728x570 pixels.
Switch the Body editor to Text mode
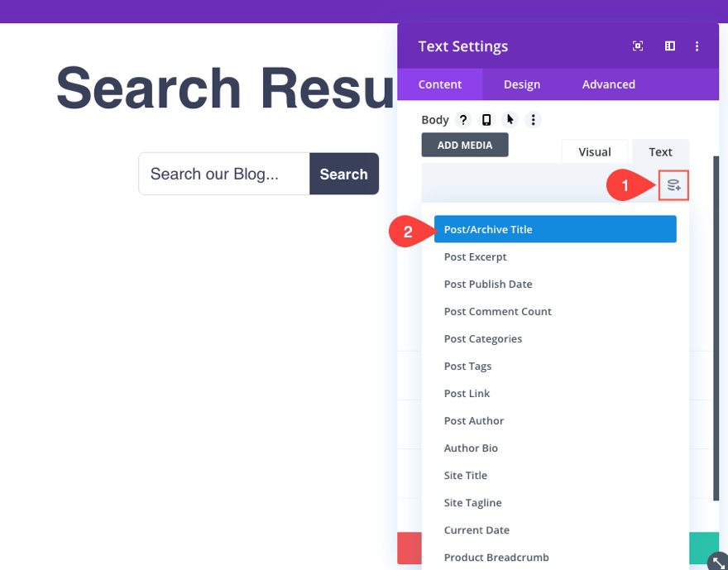click(x=660, y=151)
